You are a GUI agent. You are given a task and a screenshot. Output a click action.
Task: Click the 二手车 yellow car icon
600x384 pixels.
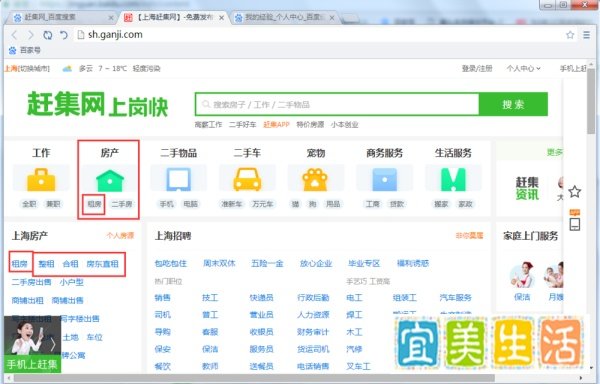click(x=247, y=179)
